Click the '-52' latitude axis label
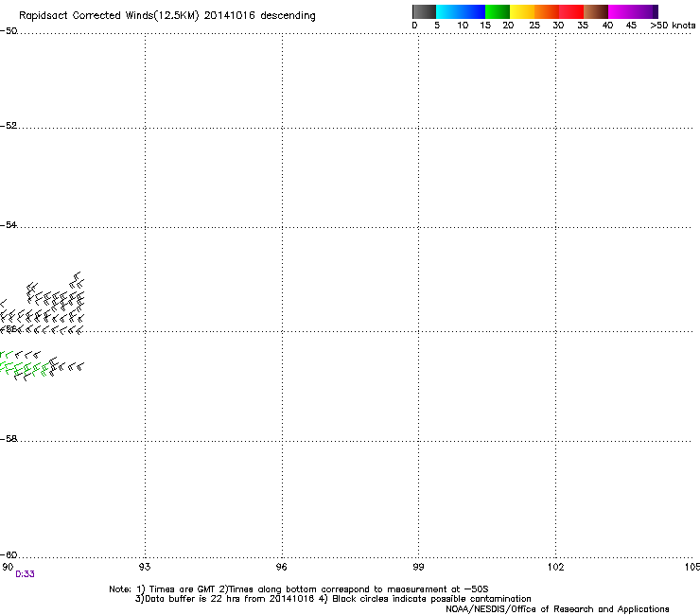This screenshot has width=700, height=615. pyautogui.click(x=9, y=126)
